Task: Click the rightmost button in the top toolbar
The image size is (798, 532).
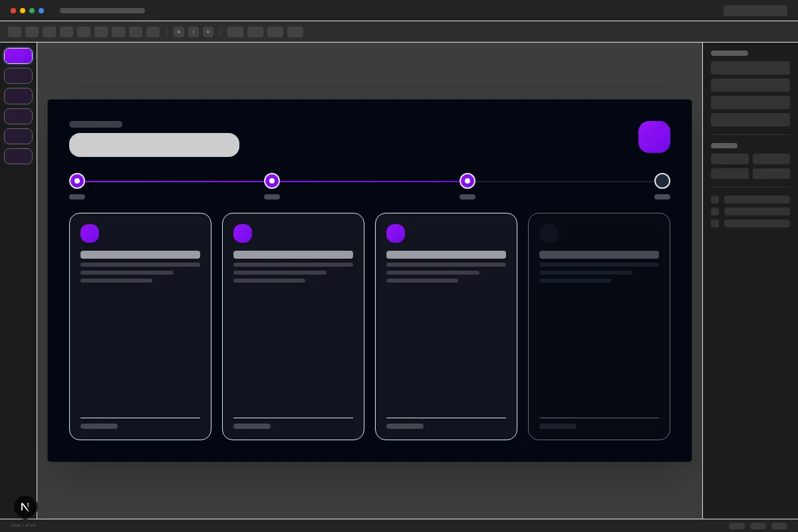Action: 295,32
